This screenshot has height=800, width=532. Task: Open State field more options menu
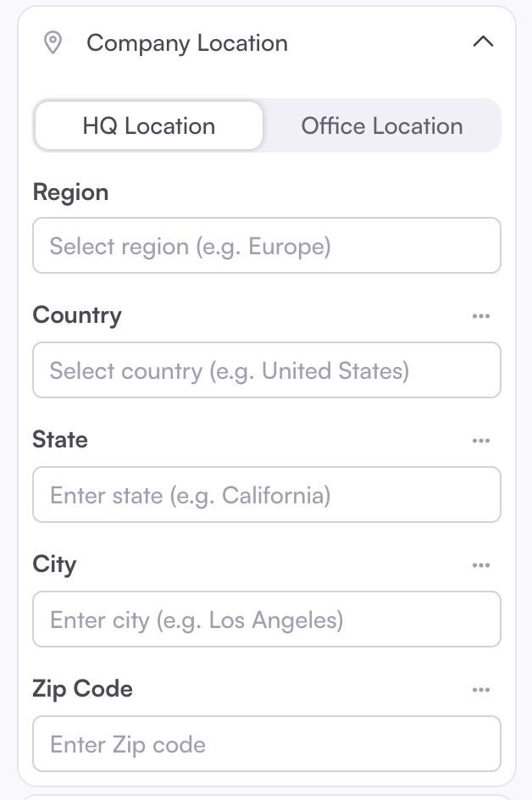pyautogui.click(x=481, y=441)
